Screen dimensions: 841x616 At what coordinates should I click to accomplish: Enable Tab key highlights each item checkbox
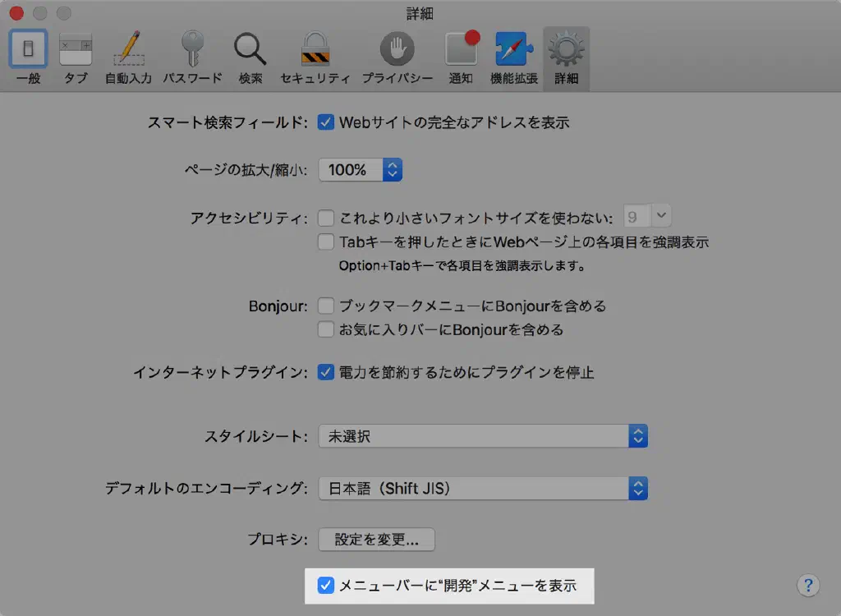coord(326,242)
